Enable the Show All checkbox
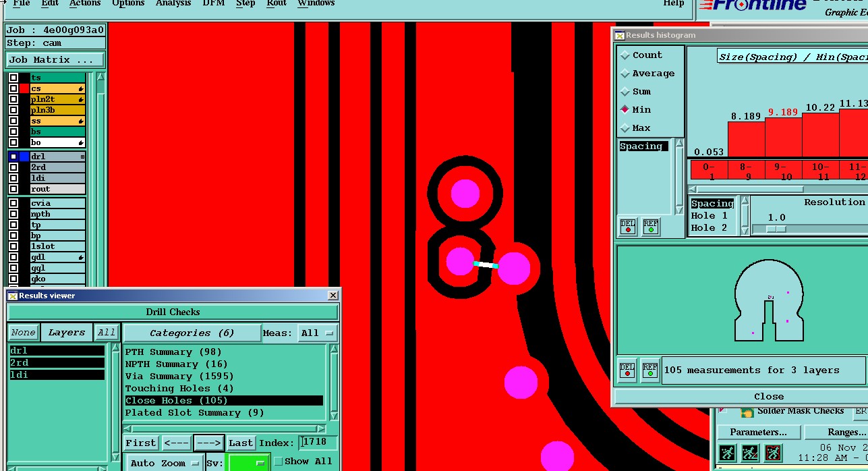868x471 pixels. [278, 462]
